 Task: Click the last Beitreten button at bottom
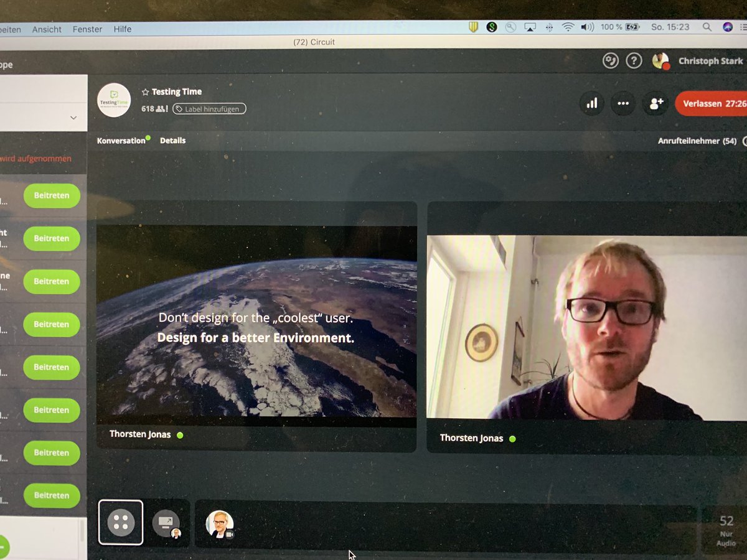(52, 495)
